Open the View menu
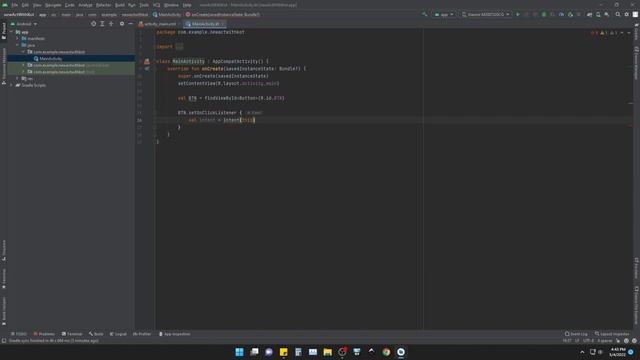 coord(37,5)
